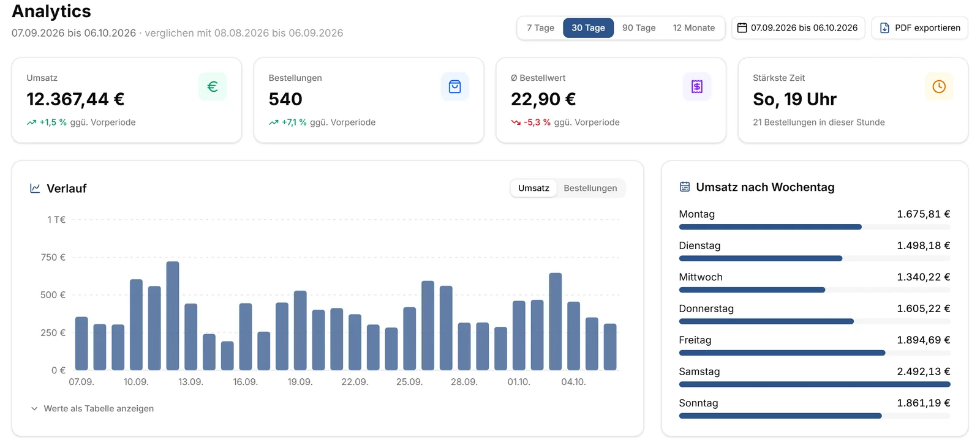Click the euro icon in Umsatz card
Viewport: 980px width, 448px height.
point(213,87)
